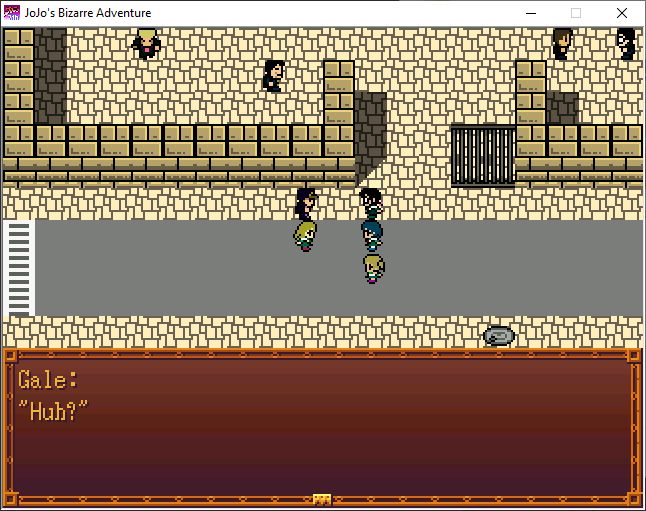Click the teal-haired party member

tap(372, 235)
